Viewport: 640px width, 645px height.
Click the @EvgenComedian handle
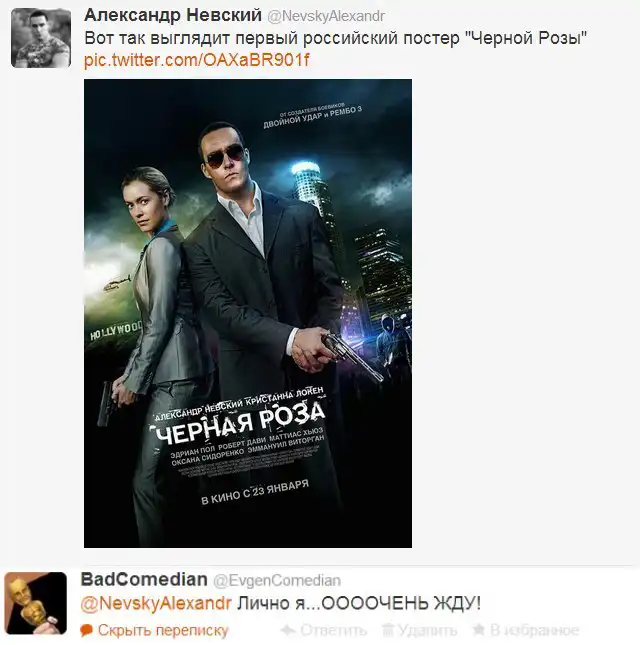tap(277, 580)
